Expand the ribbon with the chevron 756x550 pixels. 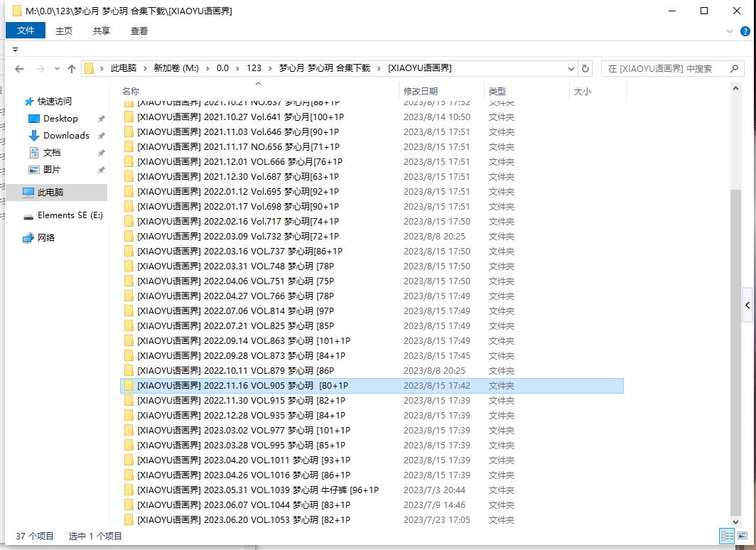pyautogui.click(x=730, y=31)
